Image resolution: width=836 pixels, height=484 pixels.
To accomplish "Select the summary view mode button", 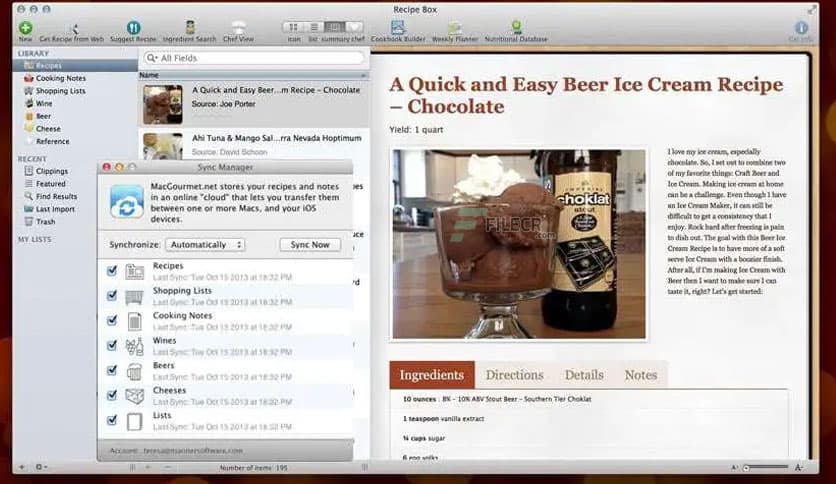I will coord(334,27).
